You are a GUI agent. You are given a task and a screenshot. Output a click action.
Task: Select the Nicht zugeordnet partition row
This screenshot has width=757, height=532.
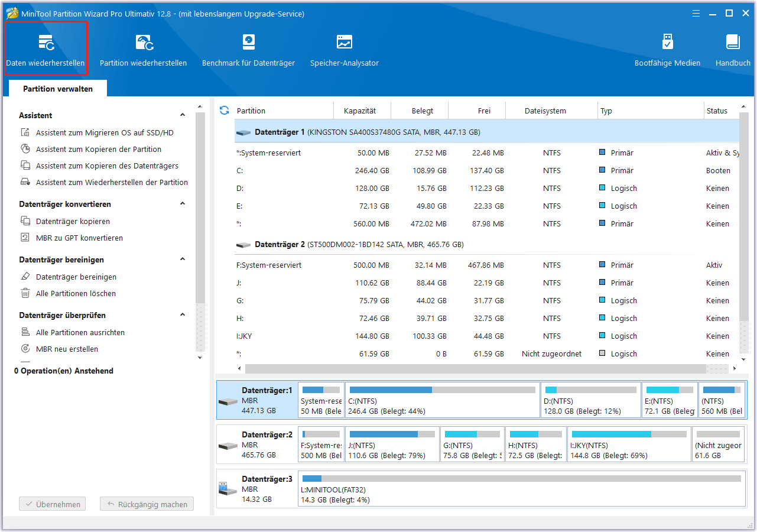487,354
